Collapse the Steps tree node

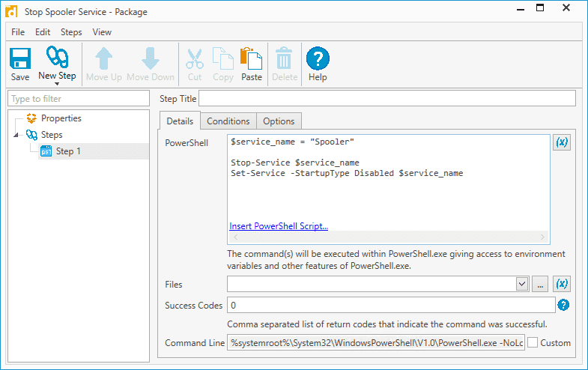pos(16,135)
